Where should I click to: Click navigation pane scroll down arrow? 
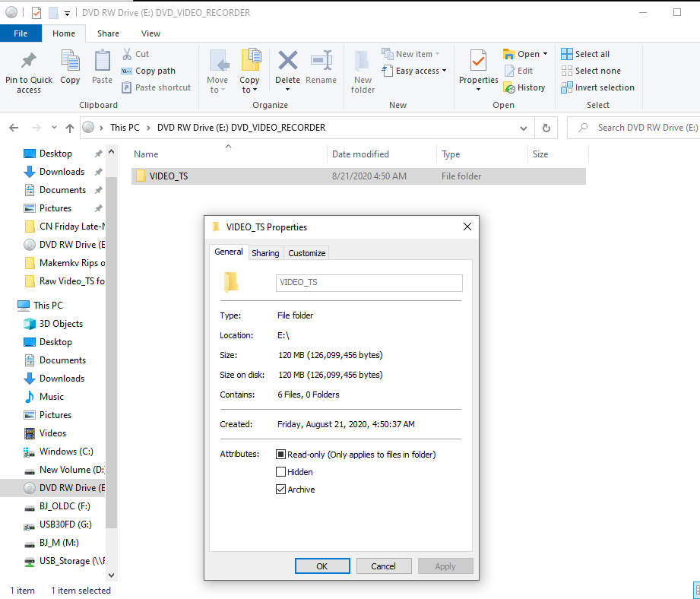[112, 575]
